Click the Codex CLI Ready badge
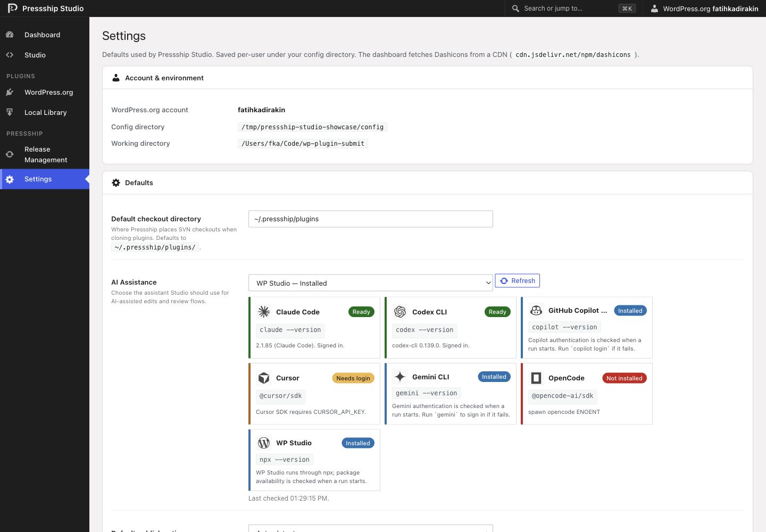 pyautogui.click(x=497, y=312)
